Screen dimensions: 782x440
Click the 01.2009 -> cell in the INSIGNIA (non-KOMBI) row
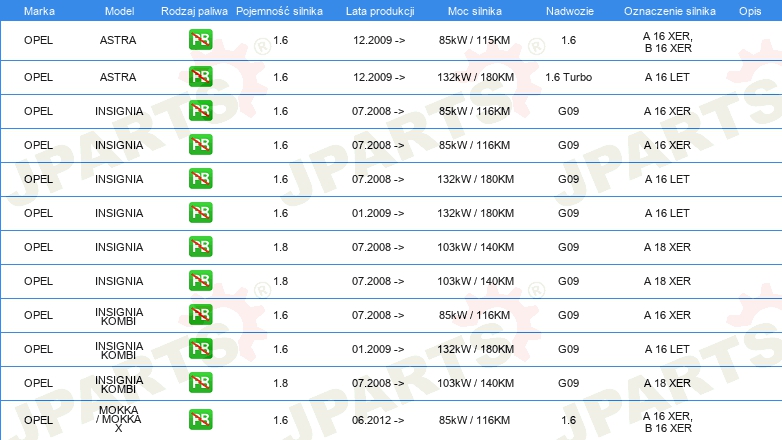(x=378, y=213)
